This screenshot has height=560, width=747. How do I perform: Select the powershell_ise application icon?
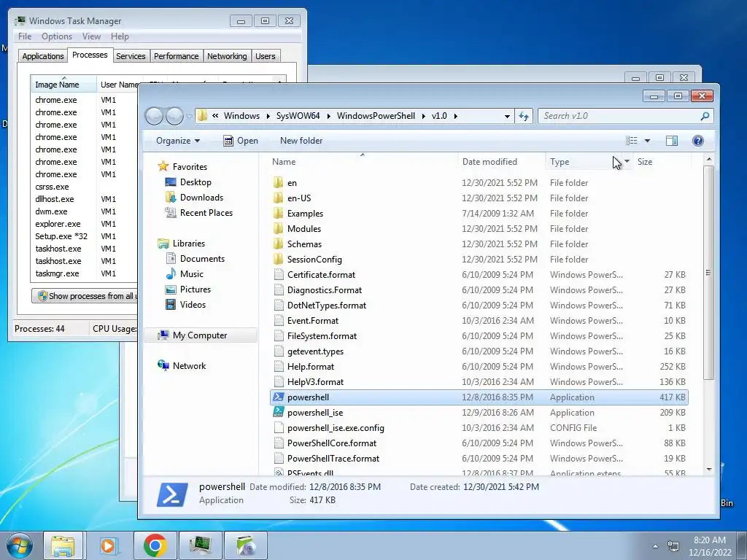coord(279,413)
